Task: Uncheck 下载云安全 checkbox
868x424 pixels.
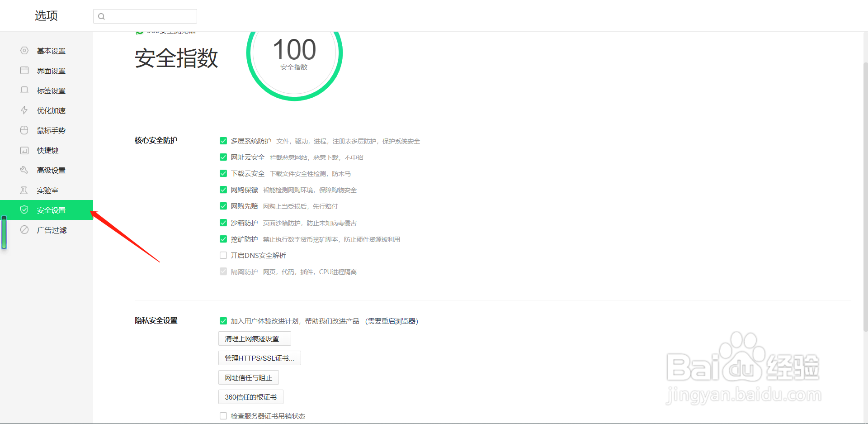Action: (x=223, y=173)
